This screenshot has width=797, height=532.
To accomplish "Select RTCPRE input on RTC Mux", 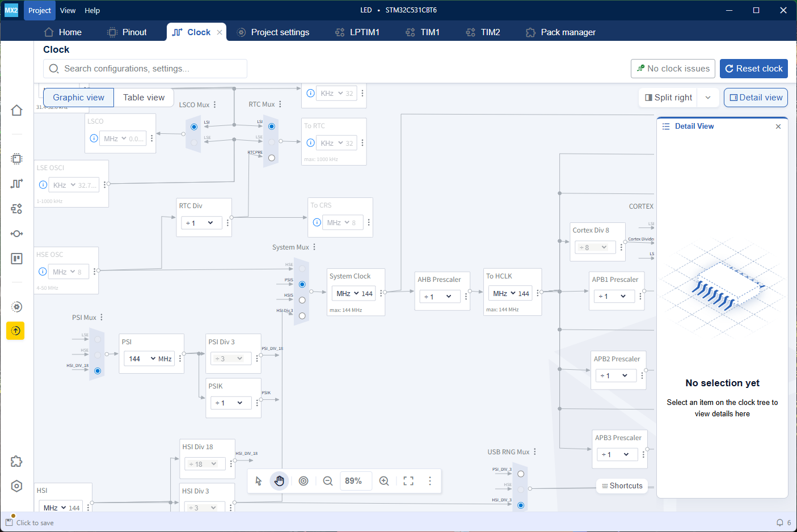I will [x=272, y=158].
